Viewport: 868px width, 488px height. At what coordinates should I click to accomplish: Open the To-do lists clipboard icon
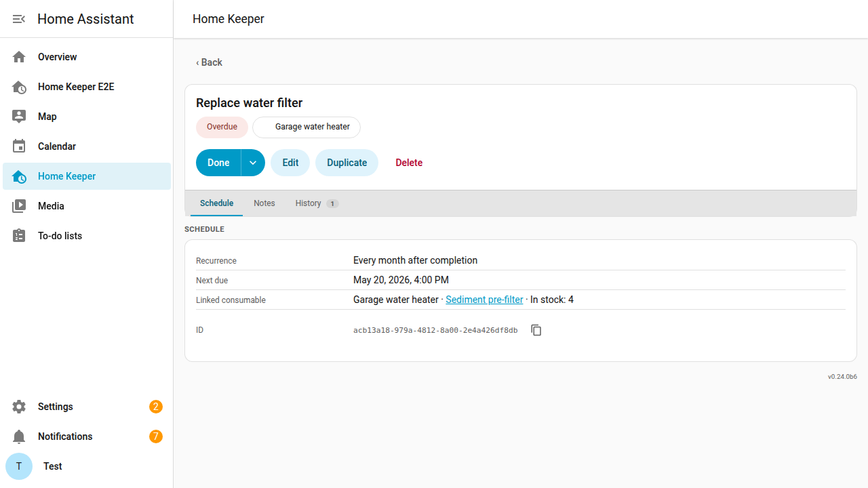(19, 236)
